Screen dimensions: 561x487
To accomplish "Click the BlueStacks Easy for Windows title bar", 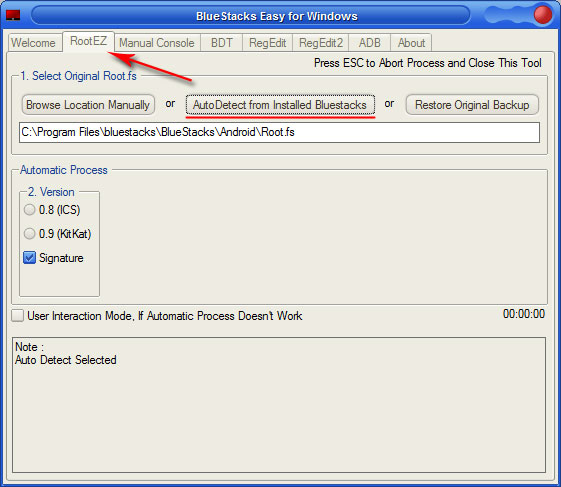I will pos(277,16).
